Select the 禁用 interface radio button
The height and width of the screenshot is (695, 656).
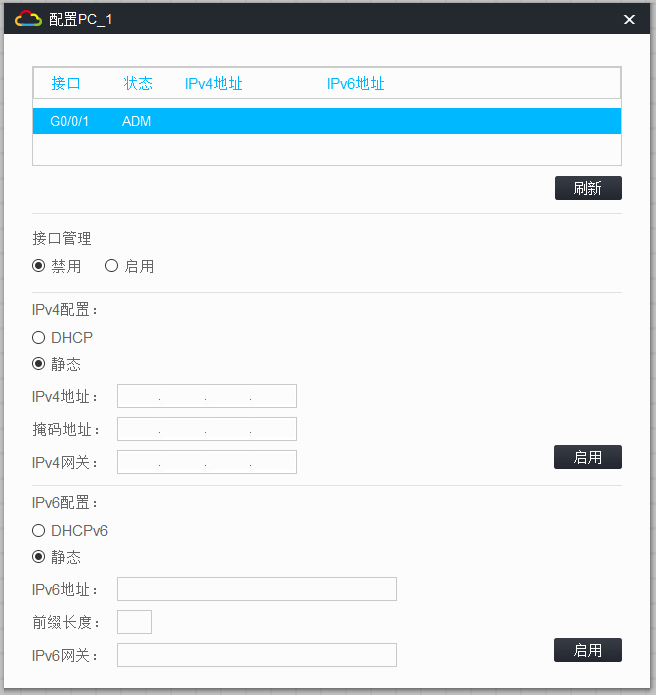(x=39, y=266)
